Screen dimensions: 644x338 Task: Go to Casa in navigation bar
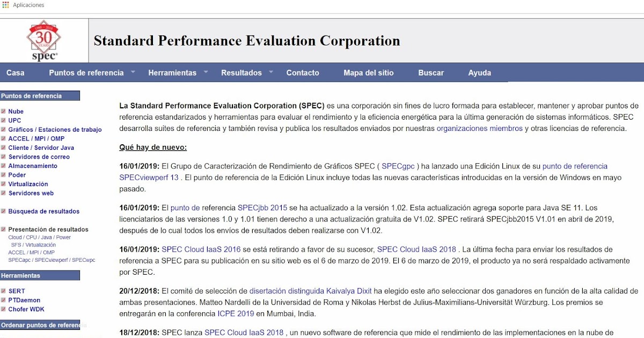coord(16,73)
